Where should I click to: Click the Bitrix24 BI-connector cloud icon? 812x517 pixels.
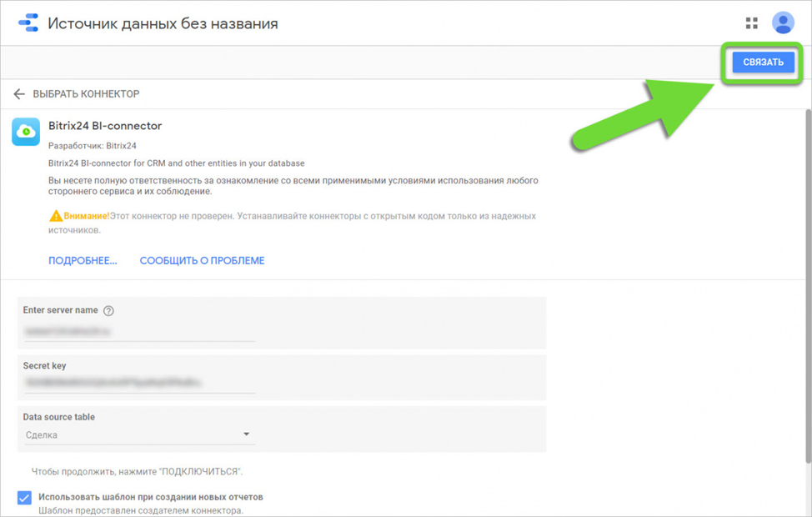[26, 132]
